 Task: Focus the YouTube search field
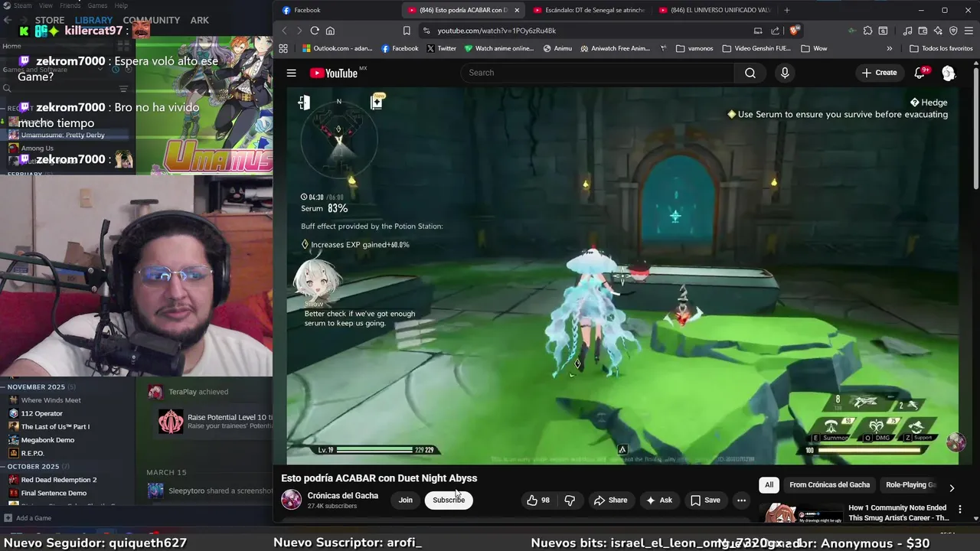(597, 73)
